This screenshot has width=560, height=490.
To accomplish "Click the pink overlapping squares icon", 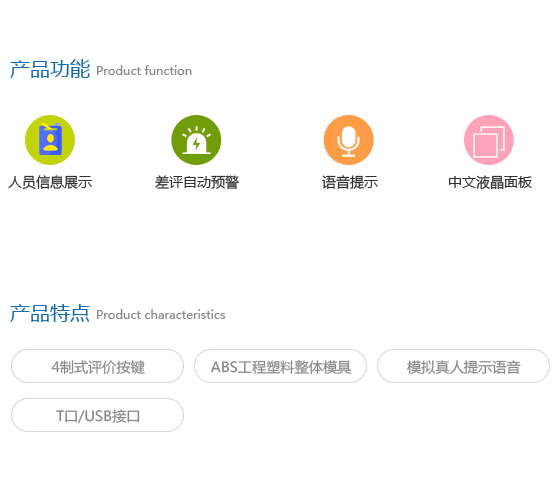I will point(489,140).
